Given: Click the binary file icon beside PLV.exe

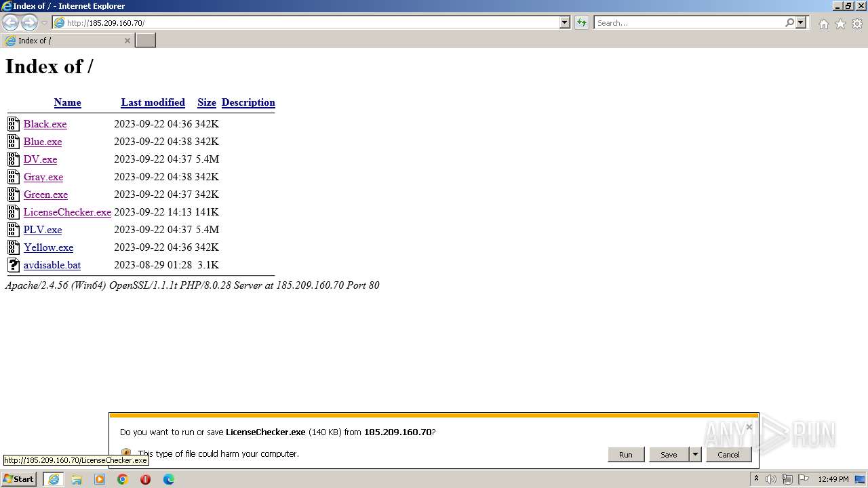Looking at the screenshot, I should tap(14, 229).
